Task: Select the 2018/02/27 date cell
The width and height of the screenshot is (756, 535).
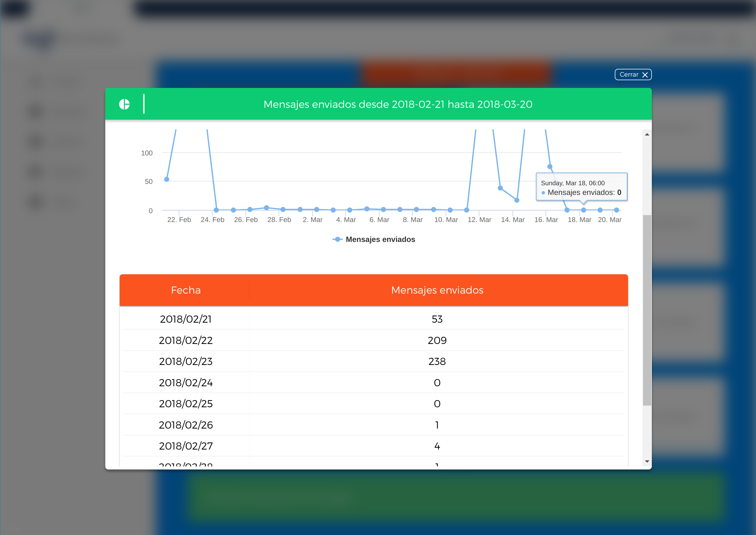Action: [186, 446]
